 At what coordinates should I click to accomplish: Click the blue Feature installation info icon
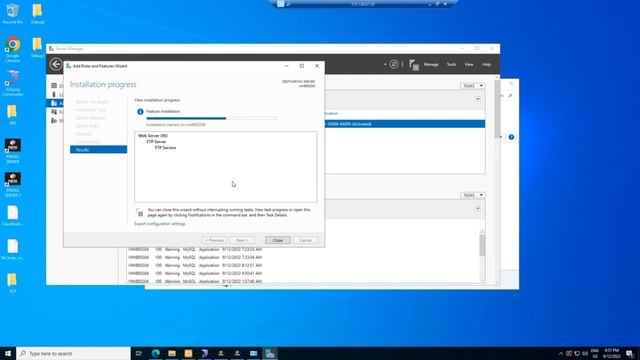coord(140,111)
